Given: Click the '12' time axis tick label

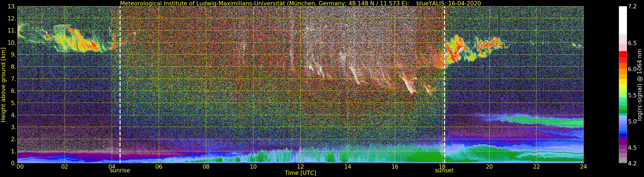Looking at the screenshot, I should (300, 166).
